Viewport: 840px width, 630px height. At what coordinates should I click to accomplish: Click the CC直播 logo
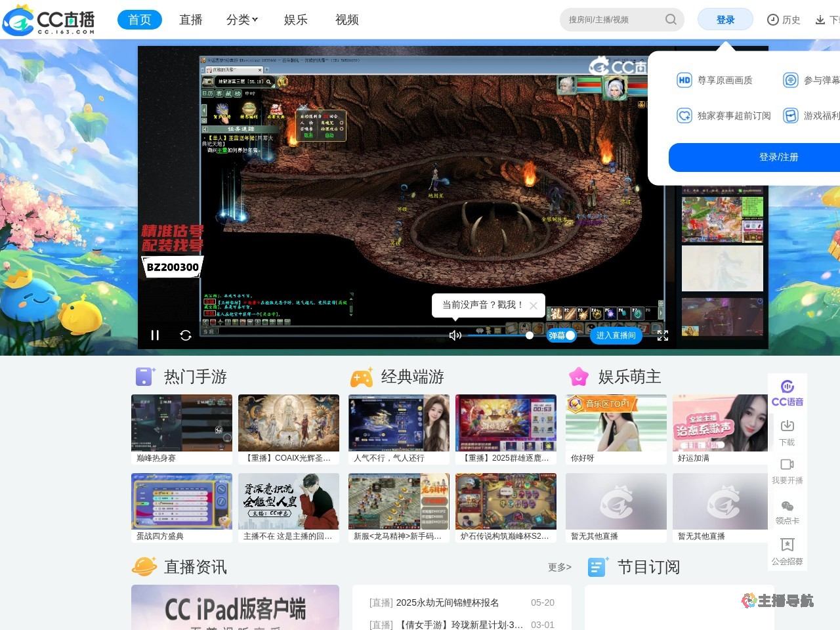coord(49,19)
